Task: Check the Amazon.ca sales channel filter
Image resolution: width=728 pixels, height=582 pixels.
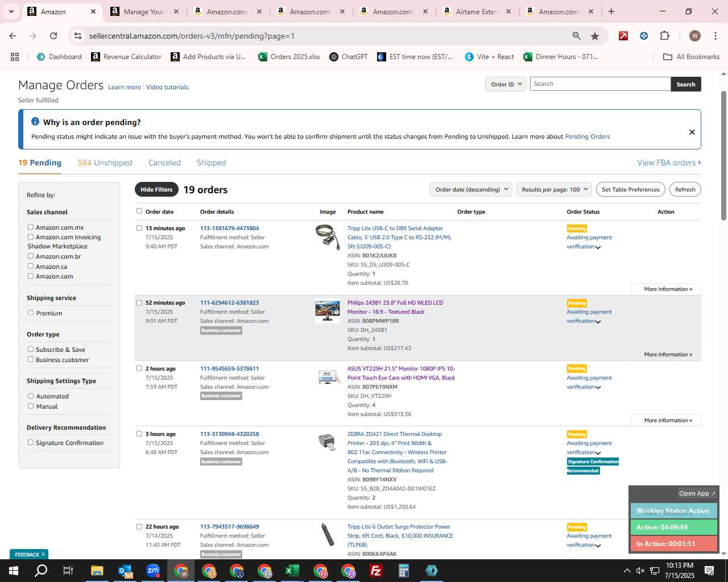Action: point(31,266)
